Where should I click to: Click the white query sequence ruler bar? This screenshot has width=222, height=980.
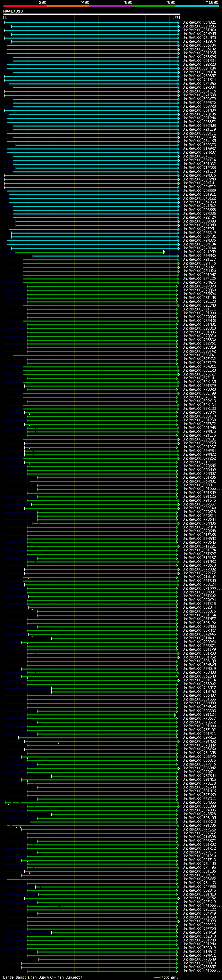(92, 14)
